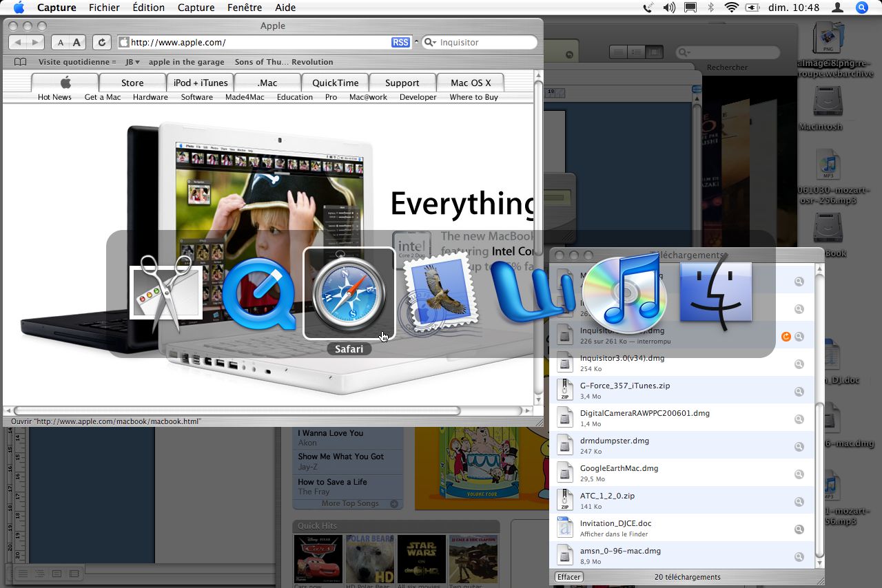This screenshot has width=882, height=588.
Task: Open the Fichier menu
Action: (104, 8)
